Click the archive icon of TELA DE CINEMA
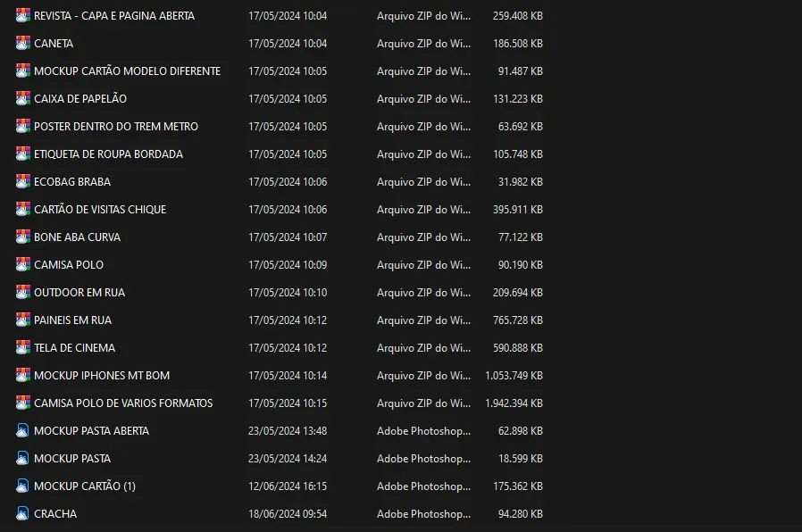This screenshot has height=532, width=802. pos(22,347)
